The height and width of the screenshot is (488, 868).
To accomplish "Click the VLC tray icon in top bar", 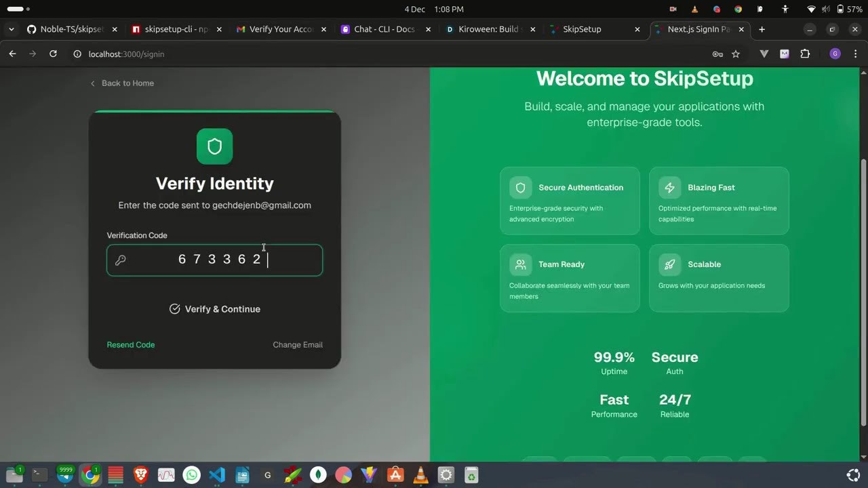I will click(695, 9).
